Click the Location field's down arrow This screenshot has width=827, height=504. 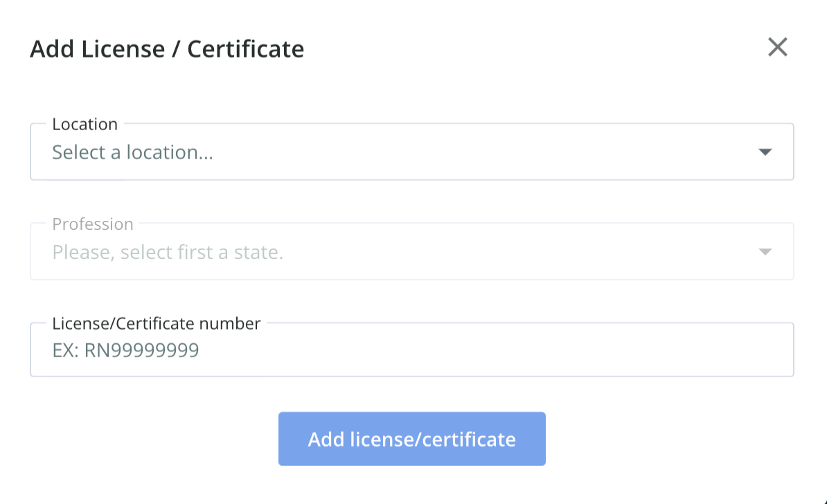point(765,152)
